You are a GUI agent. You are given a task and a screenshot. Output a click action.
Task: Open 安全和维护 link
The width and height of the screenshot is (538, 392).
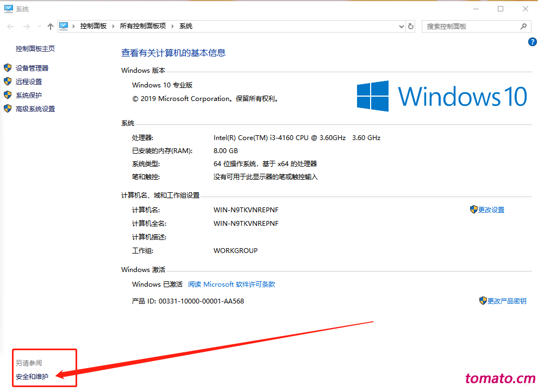click(32, 377)
